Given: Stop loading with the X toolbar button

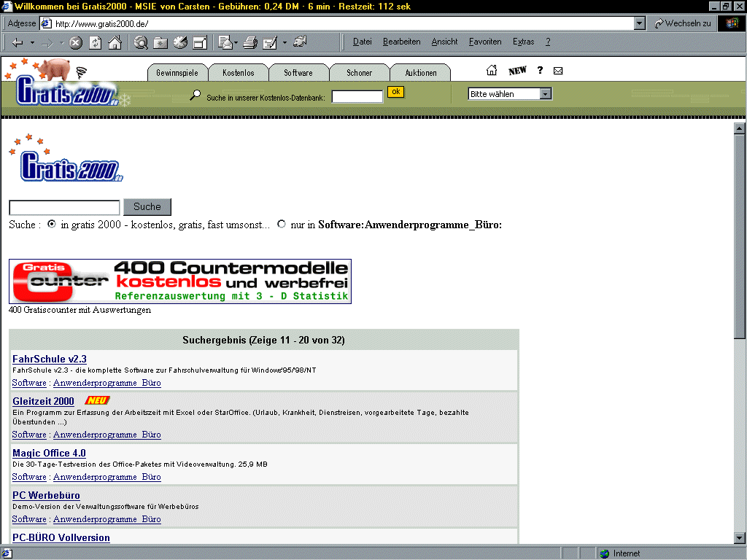Looking at the screenshot, I should [76, 43].
